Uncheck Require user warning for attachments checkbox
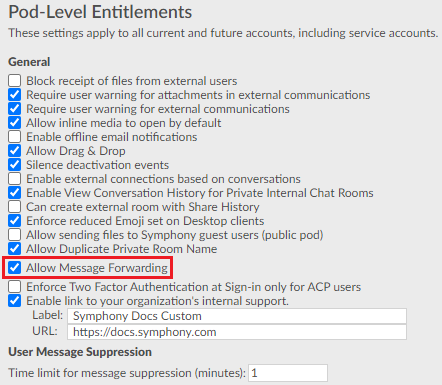442x385 pixels. [x=15, y=95]
